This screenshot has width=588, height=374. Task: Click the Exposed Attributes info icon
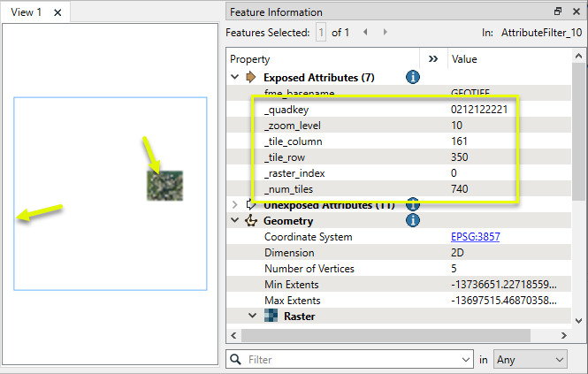coord(412,78)
